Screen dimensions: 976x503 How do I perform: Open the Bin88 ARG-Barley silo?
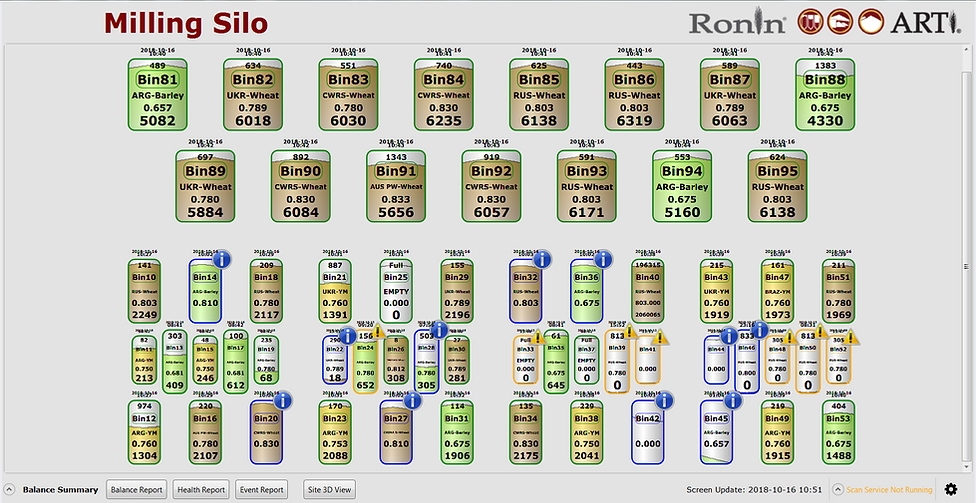pos(825,94)
